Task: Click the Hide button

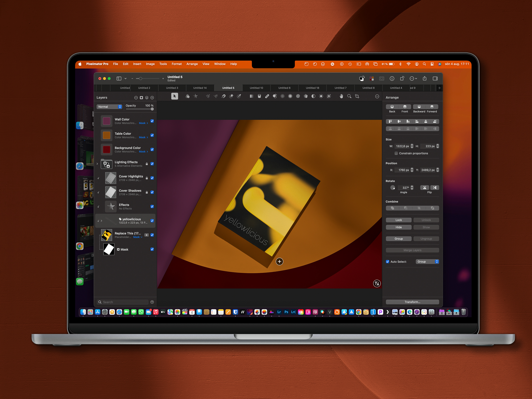Action: click(399, 227)
